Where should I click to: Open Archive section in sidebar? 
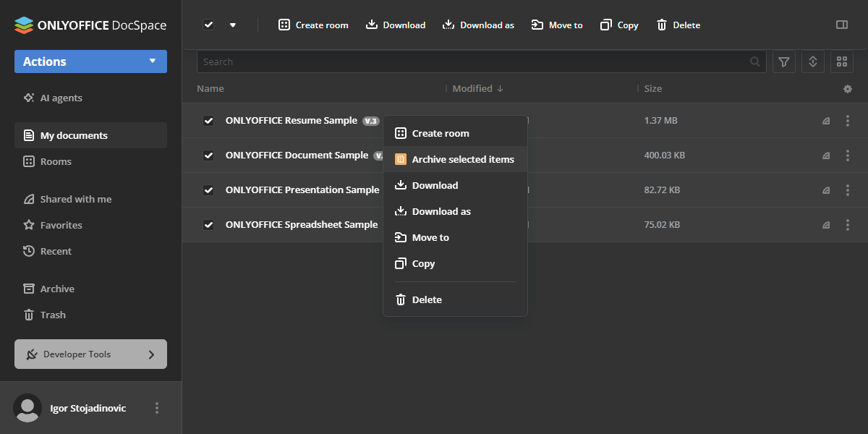tap(90, 289)
